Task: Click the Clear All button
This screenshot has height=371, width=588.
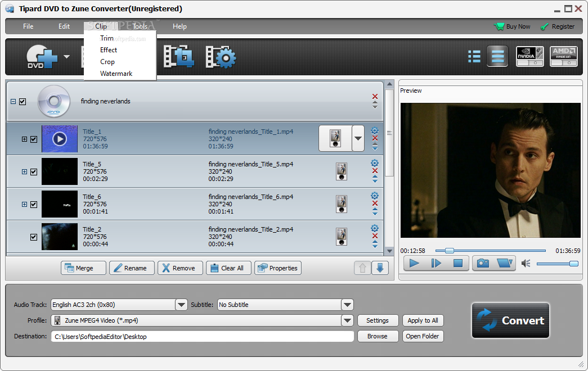Action: pyautogui.click(x=228, y=268)
